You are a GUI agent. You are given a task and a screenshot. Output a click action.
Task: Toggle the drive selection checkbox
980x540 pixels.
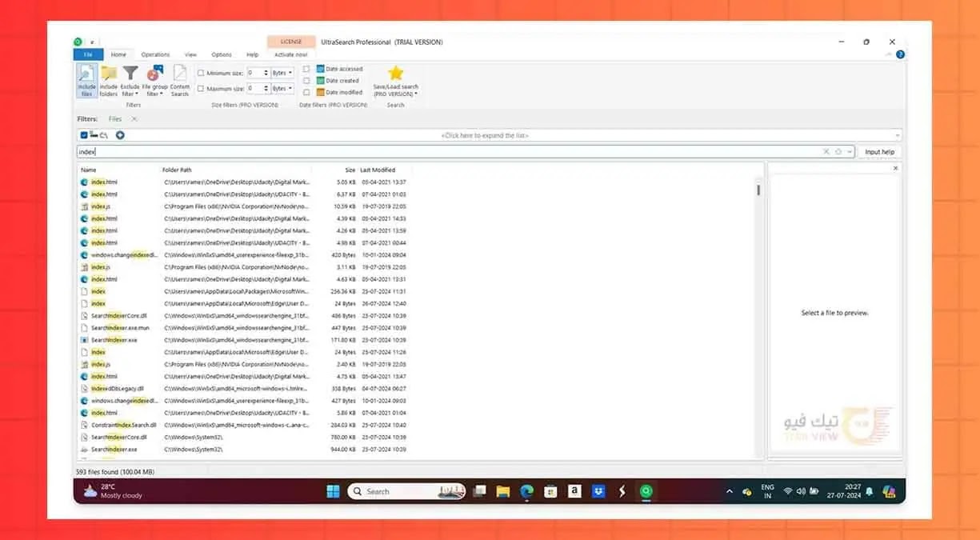click(84, 135)
